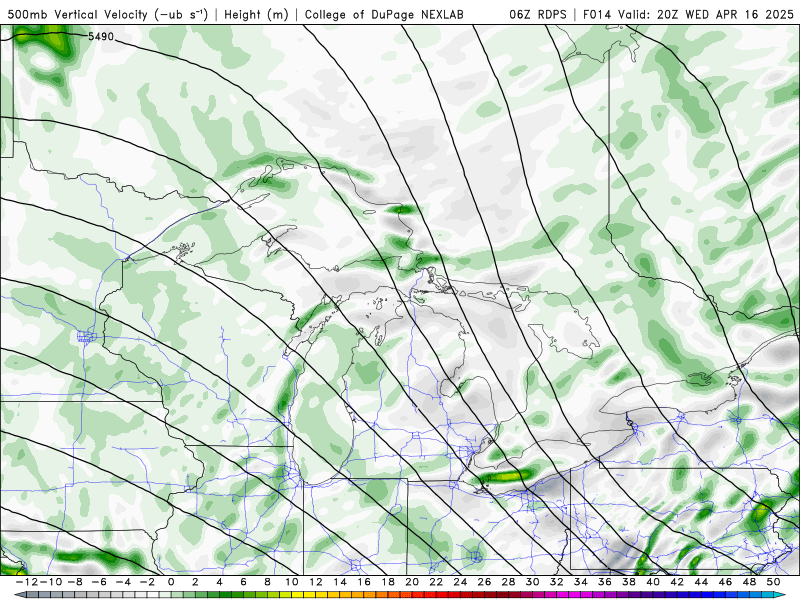
Task: Click the 'Valid: 20Z WED APR 16 2025' text
Action: click(x=706, y=14)
